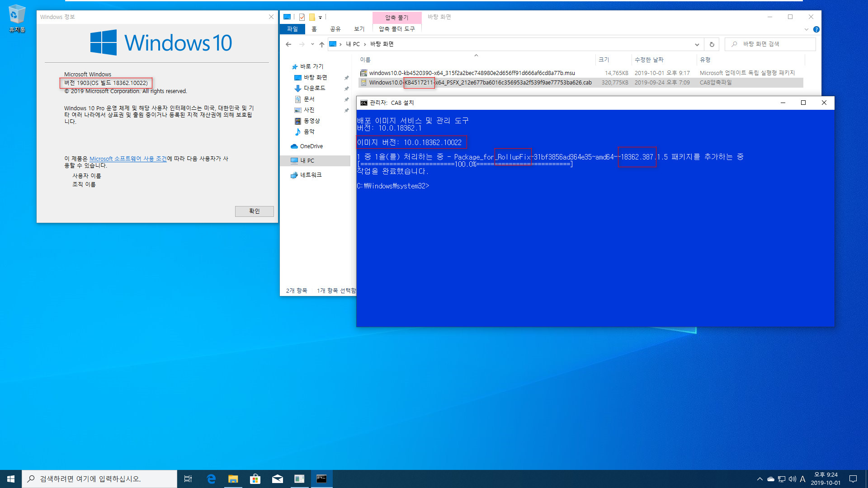Expand the Explorer ribbon chevron
868x488 pixels.
pos(806,29)
